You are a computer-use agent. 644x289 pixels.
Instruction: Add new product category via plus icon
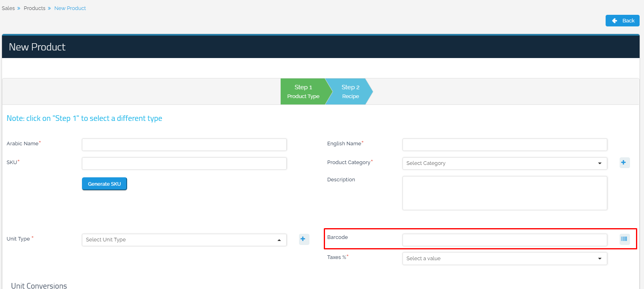coord(624,163)
